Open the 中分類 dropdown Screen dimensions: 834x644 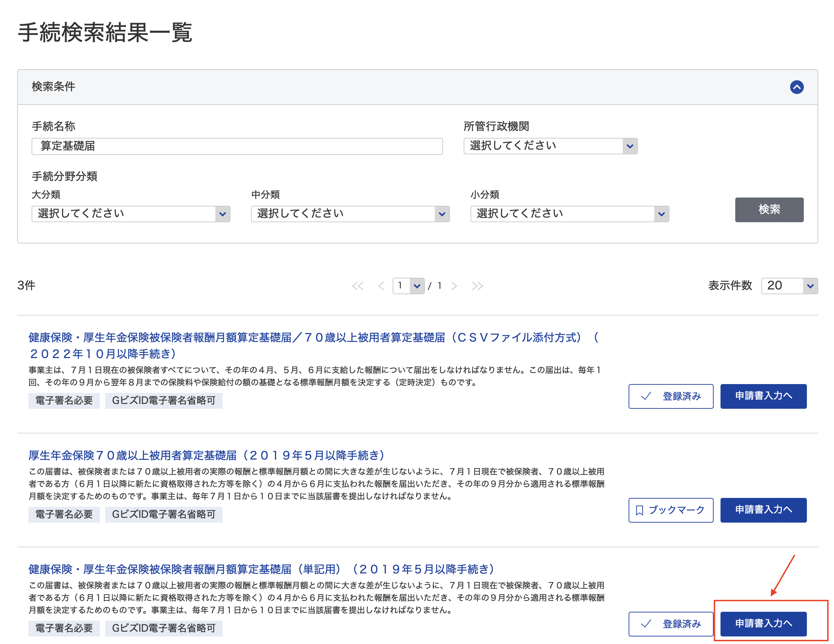tap(350, 214)
